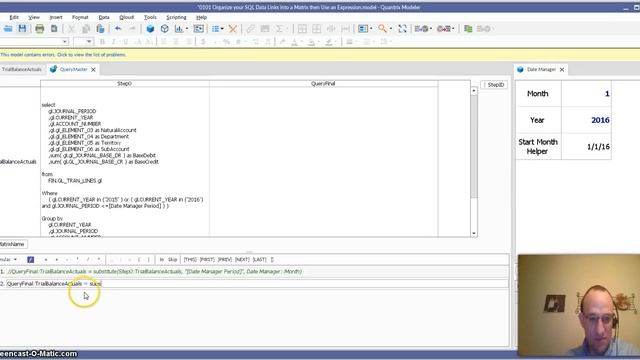Open the Data menu
Viewport: 640px width, 360px height.
(104, 17)
